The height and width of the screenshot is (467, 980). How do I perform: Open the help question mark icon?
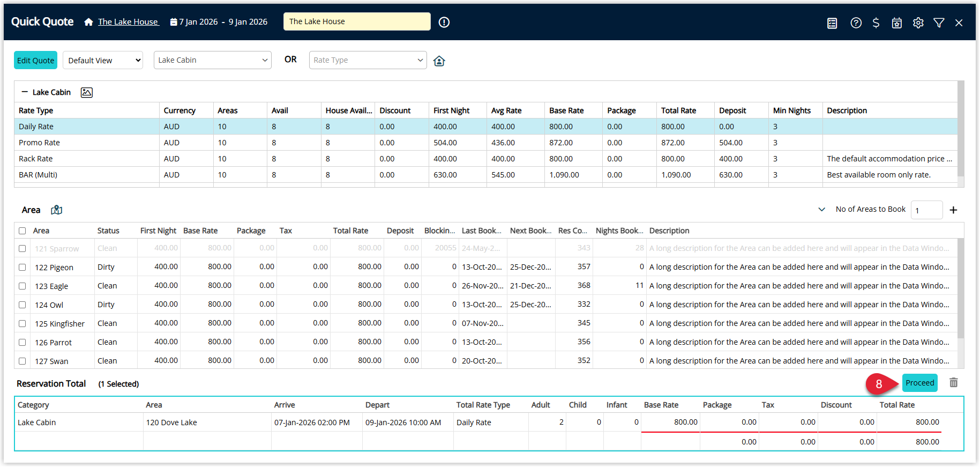[856, 23]
